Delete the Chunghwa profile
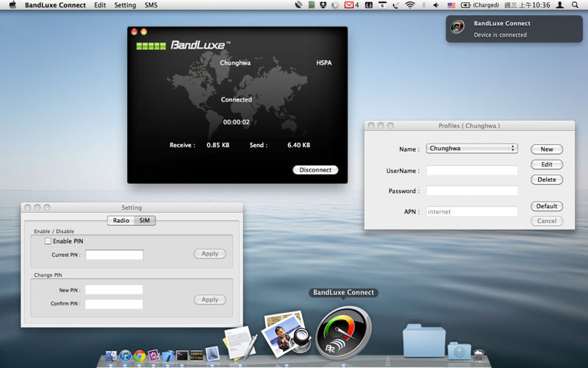588x368 pixels. 547,180
